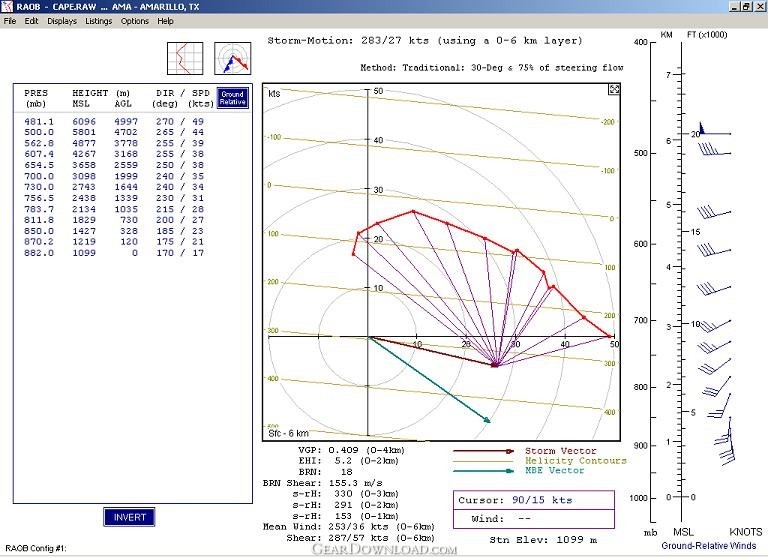Restore the RAOB window
768x557 pixels.
point(746,6)
